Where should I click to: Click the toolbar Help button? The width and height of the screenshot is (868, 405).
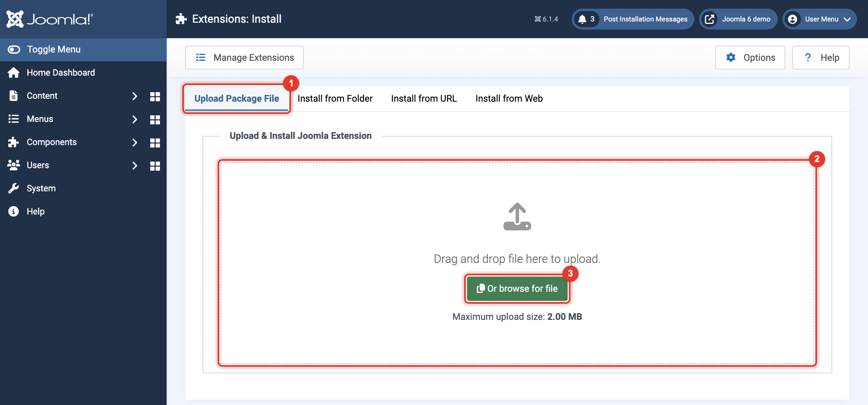pyautogui.click(x=820, y=57)
